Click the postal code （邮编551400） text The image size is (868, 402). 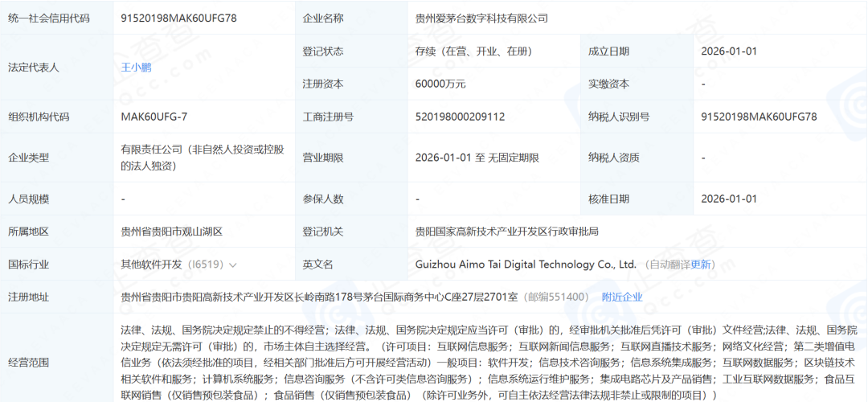(557, 297)
